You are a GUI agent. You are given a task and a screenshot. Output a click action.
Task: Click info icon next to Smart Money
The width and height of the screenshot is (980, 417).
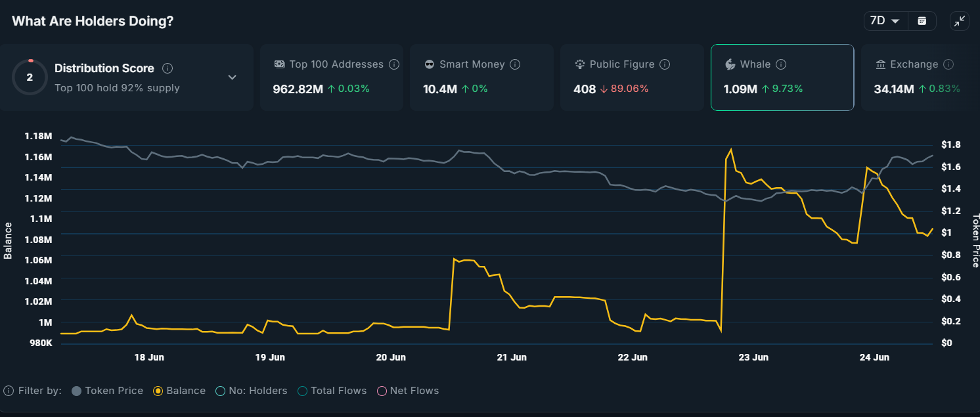click(515, 64)
